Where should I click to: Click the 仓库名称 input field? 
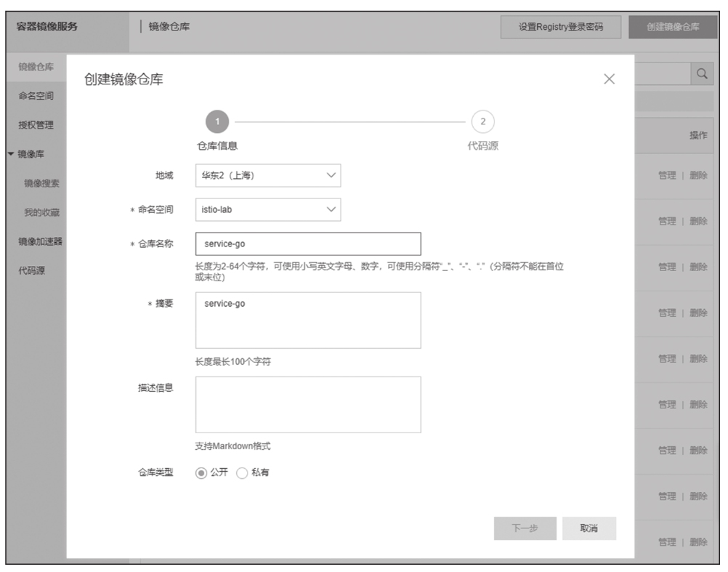click(308, 243)
